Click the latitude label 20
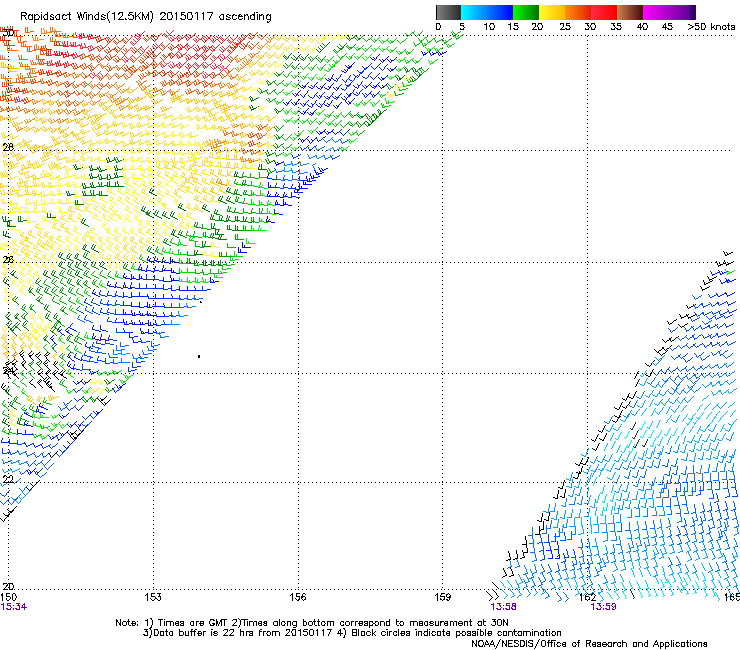 8,586
